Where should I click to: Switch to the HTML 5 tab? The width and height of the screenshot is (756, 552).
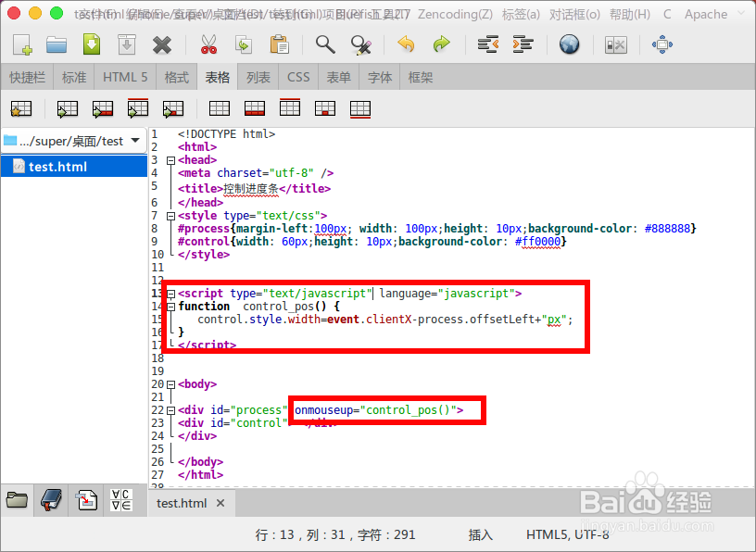point(125,77)
